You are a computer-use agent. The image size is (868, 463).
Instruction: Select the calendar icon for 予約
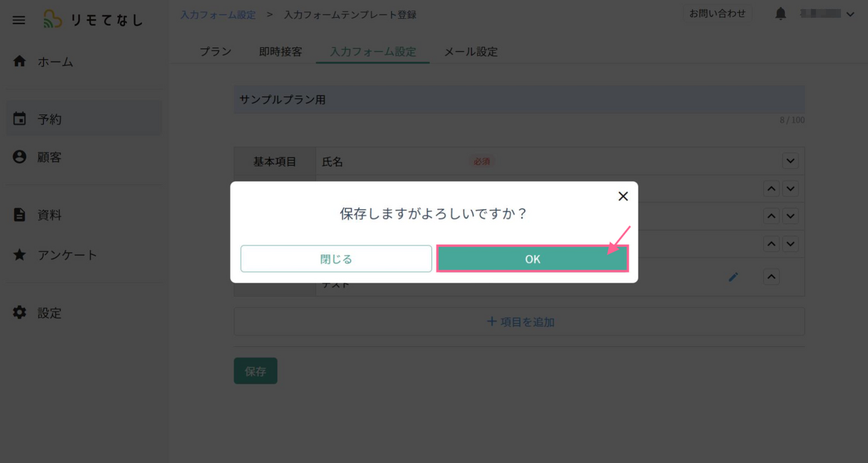[x=19, y=119]
